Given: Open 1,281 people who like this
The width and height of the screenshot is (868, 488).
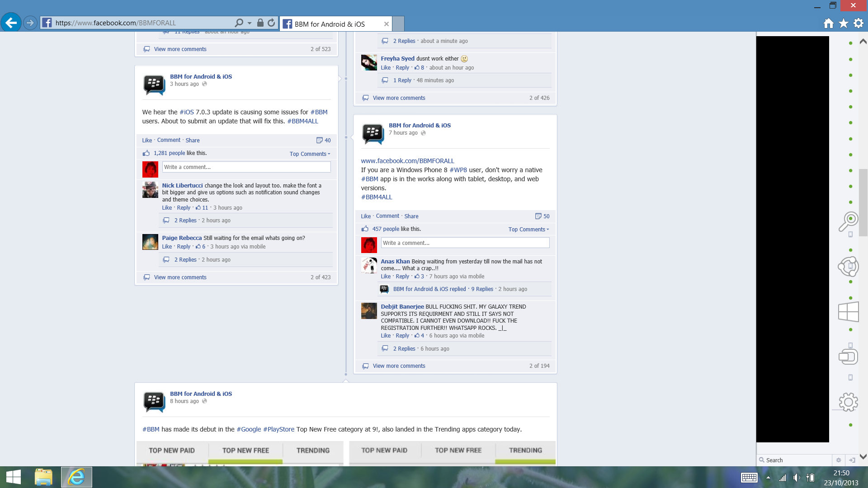Looking at the screenshot, I should [x=170, y=153].
